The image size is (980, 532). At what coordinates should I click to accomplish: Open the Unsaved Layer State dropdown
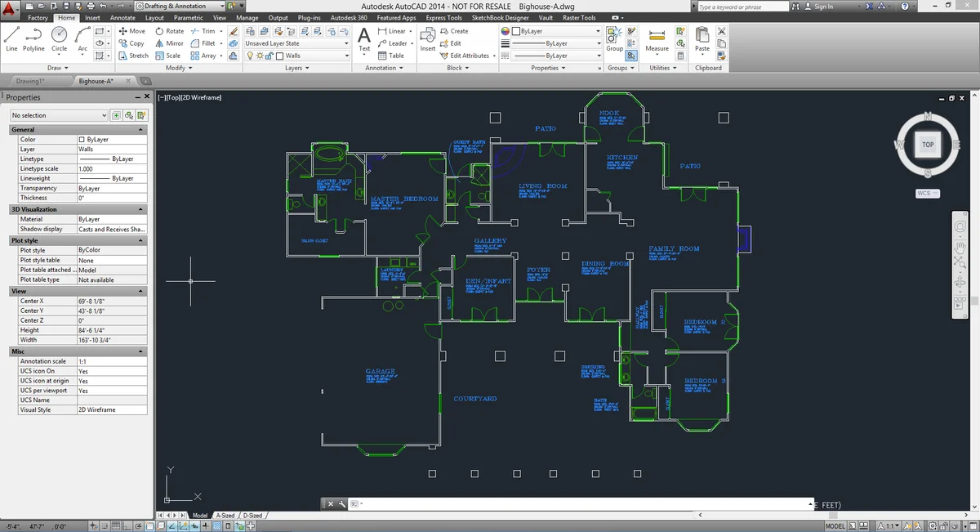[x=297, y=43]
